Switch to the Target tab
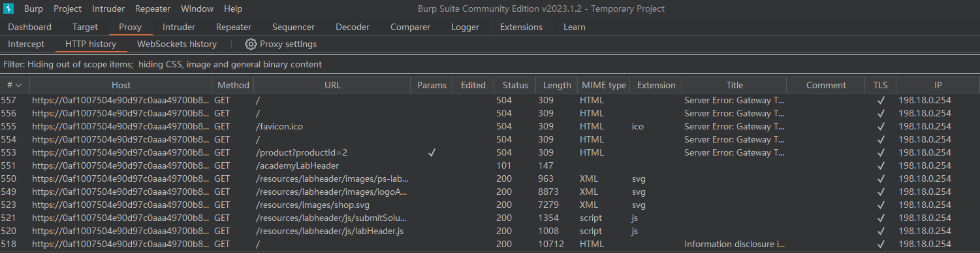 85,27
